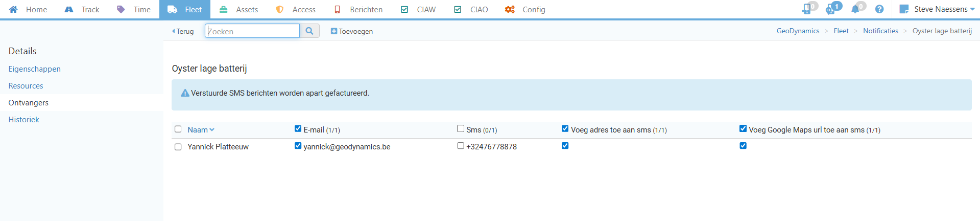
Task: Click the truck icon in the Fleet tab
Action: click(173, 10)
